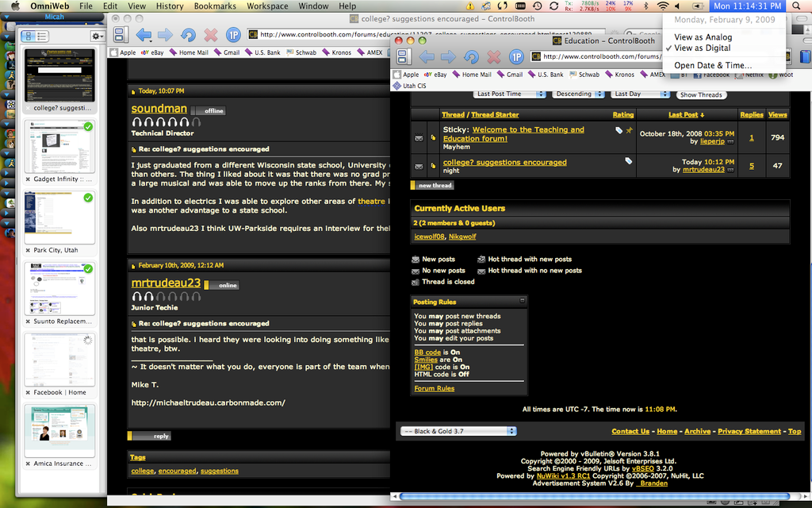Stop loading in college suggestions window
This screenshot has height=508, width=812.
click(211, 35)
